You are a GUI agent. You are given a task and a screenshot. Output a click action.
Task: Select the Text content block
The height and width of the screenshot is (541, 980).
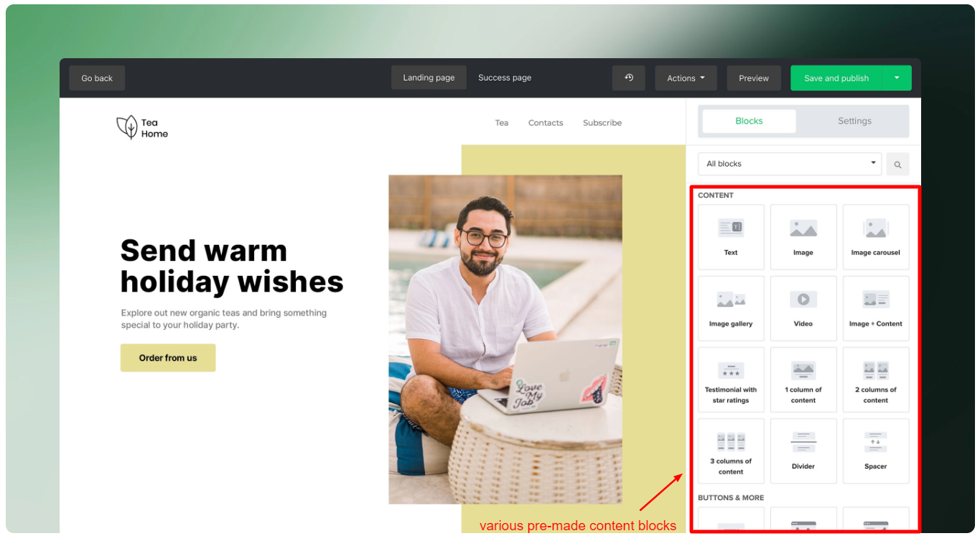(x=731, y=236)
